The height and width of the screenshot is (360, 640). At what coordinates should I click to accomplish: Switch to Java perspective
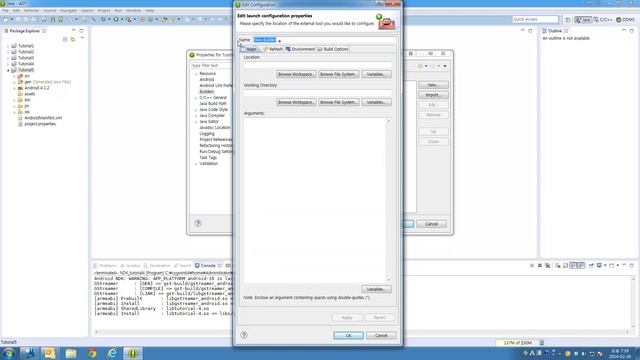(x=583, y=20)
